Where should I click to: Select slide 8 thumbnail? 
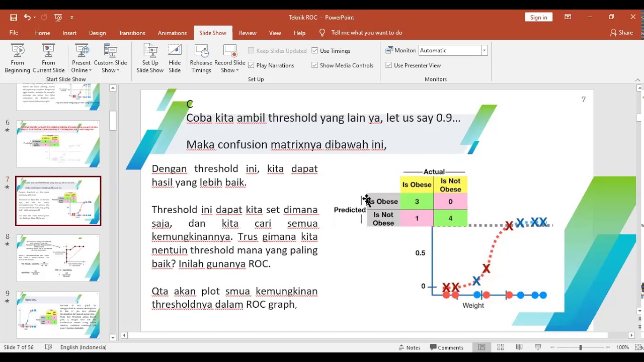coord(58,258)
